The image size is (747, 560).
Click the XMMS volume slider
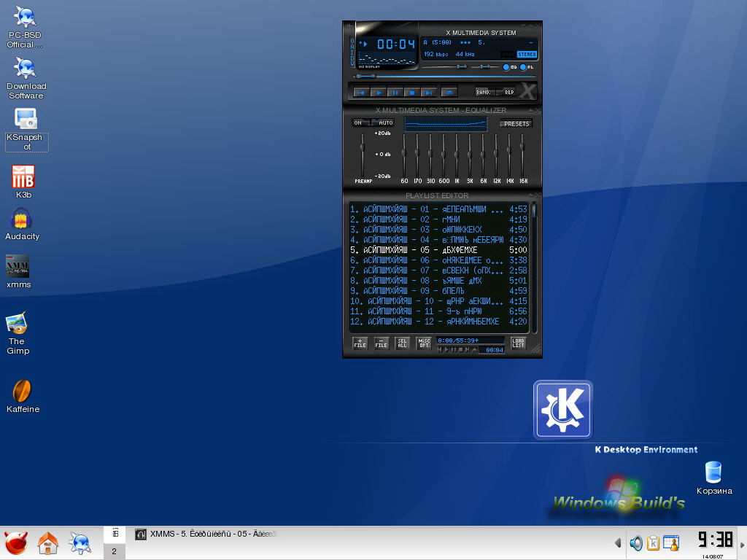(444, 67)
